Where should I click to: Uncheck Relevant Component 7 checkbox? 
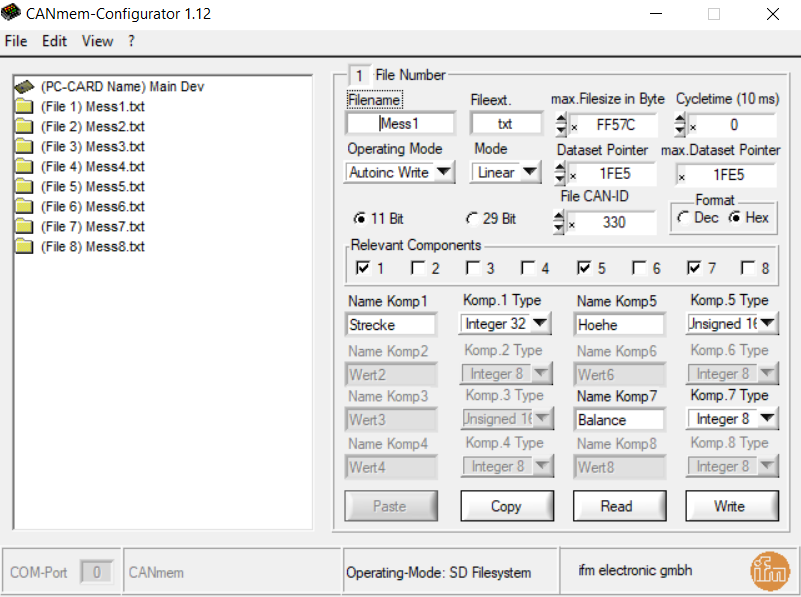(694, 268)
